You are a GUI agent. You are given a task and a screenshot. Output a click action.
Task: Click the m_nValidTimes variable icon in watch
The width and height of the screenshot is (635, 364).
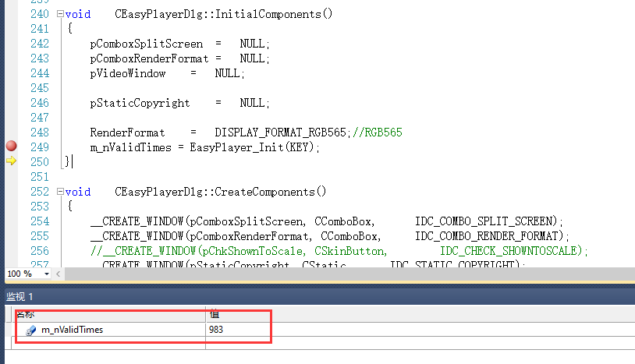coord(30,330)
